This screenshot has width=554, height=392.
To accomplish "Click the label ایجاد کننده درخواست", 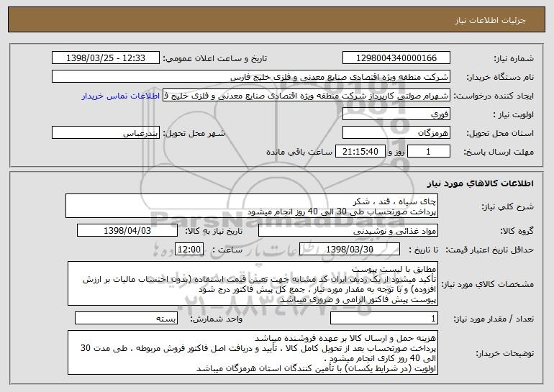I will tap(494, 96).
